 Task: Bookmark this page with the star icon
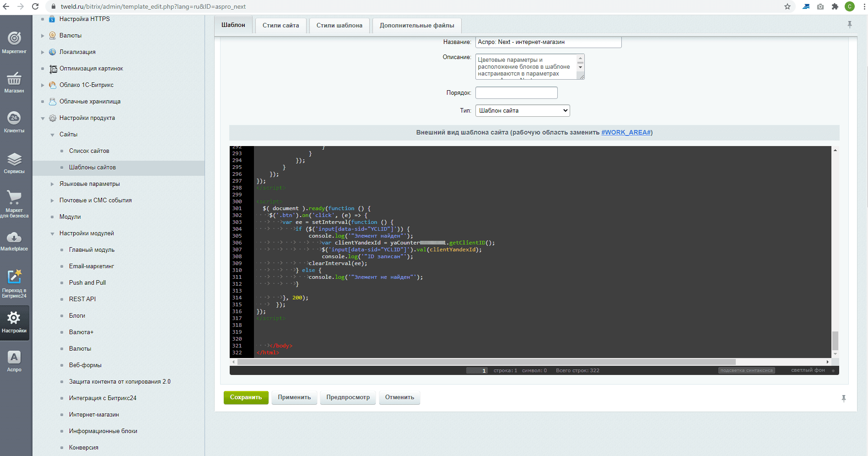pos(787,6)
